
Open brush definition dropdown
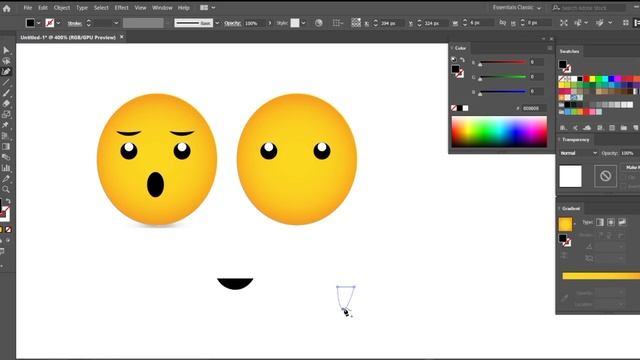click(x=217, y=23)
